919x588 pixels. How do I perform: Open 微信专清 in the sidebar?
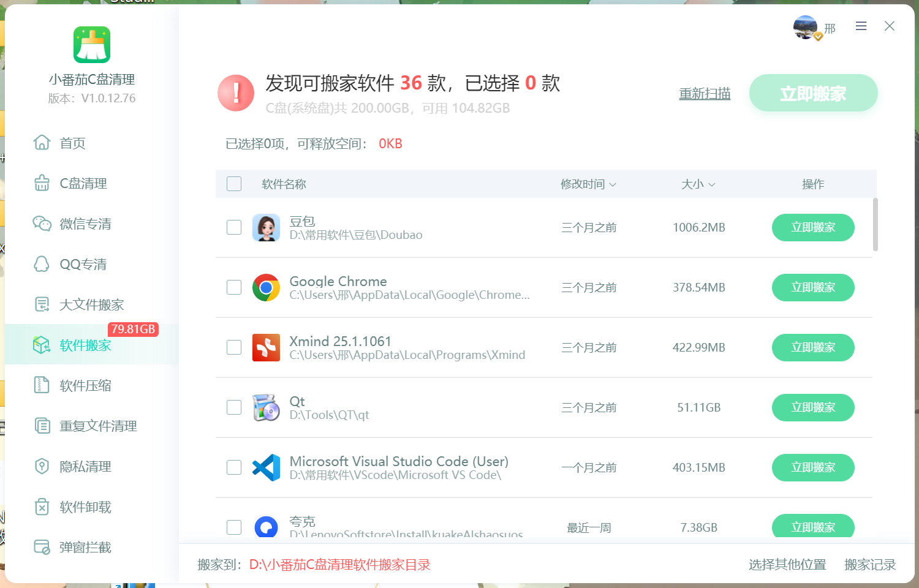pos(85,224)
